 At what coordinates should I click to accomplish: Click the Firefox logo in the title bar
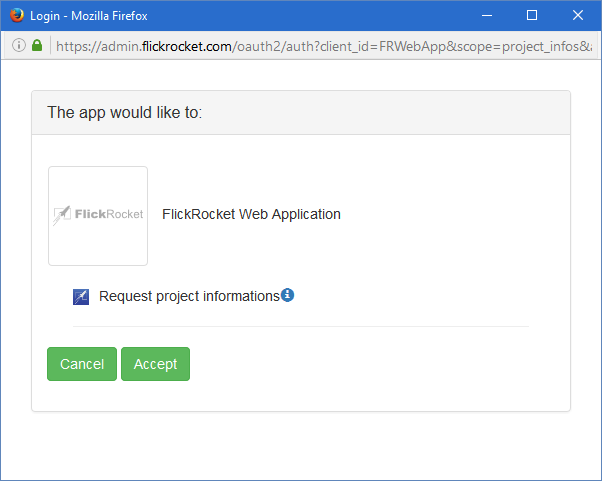[x=17, y=15]
